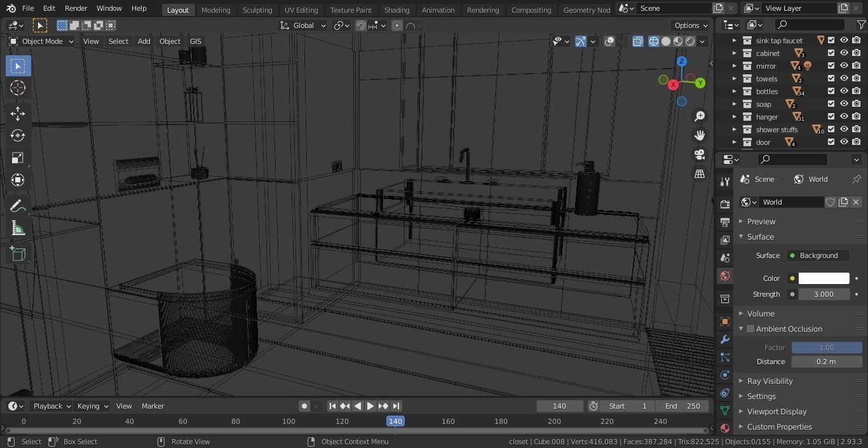
Task: Enable solid viewport shading
Action: click(665, 41)
